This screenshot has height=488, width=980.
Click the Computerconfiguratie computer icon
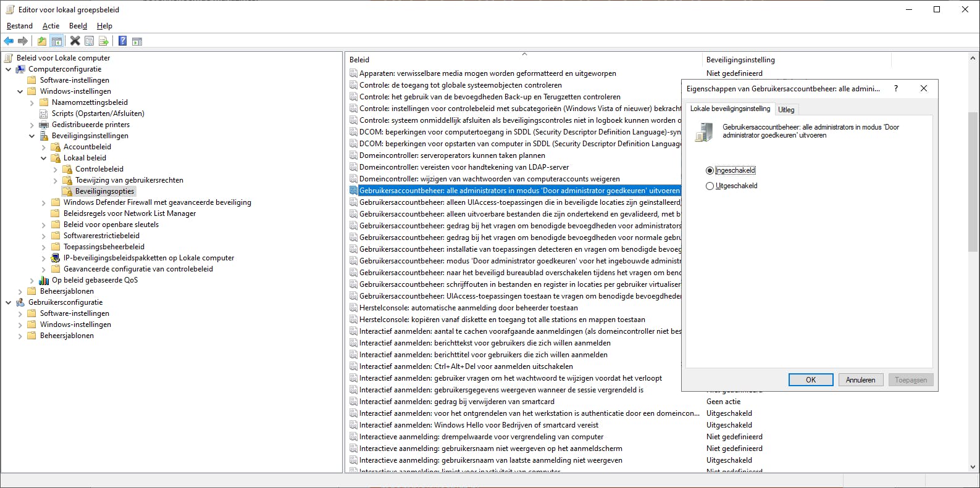click(20, 69)
